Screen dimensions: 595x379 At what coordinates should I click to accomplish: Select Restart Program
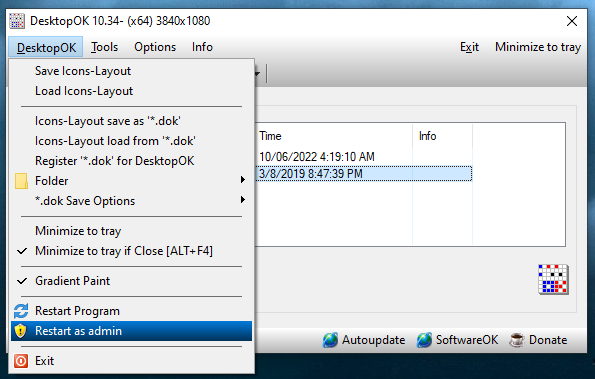click(131, 311)
